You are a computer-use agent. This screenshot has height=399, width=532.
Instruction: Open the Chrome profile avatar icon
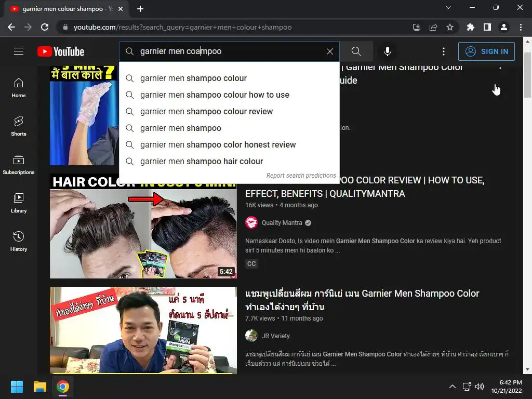[x=504, y=27]
